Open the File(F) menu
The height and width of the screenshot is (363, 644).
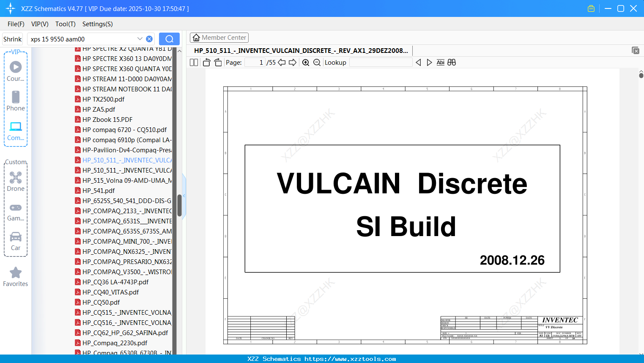[16, 24]
